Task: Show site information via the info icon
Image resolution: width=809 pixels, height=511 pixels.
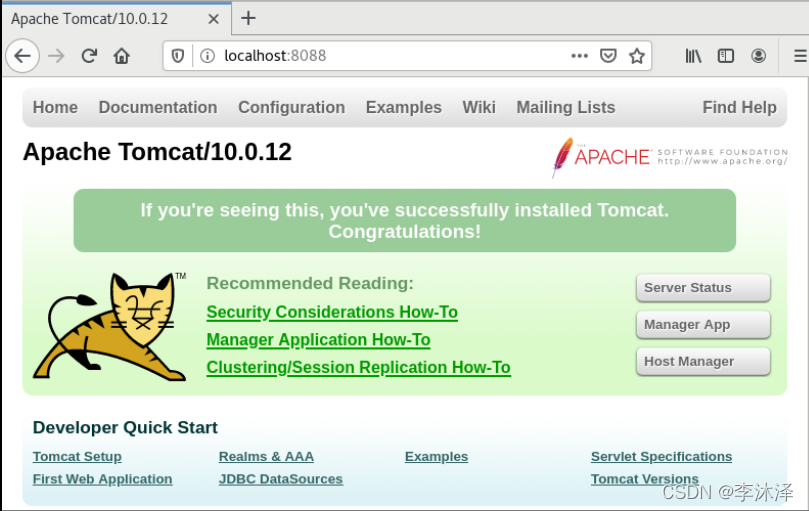Action: (207, 56)
